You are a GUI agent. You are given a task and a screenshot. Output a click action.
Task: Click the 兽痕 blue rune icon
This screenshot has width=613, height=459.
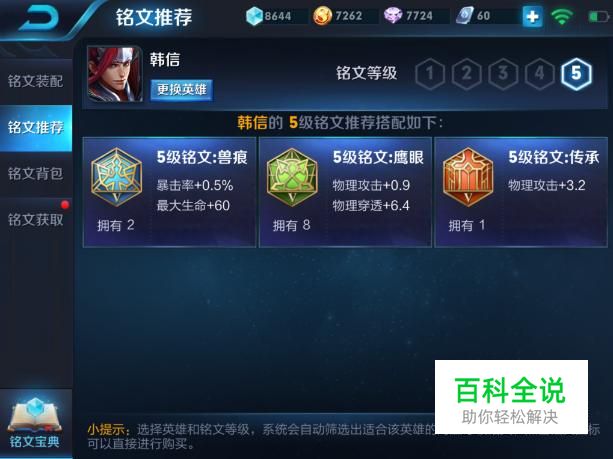click(x=116, y=177)
